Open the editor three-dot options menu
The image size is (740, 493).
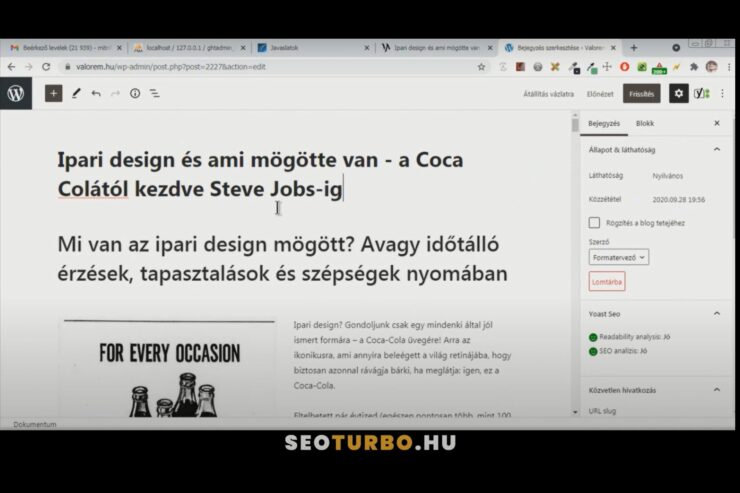tap(722, 93)
